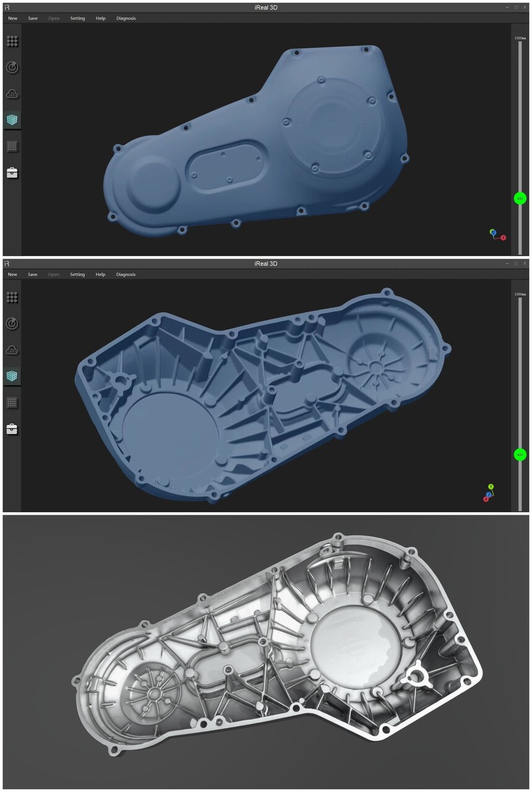Click the XYZ axis gizmo in the smooth-exterior window
The width and height of the screenshot is (532, 792).
point(497,235)
